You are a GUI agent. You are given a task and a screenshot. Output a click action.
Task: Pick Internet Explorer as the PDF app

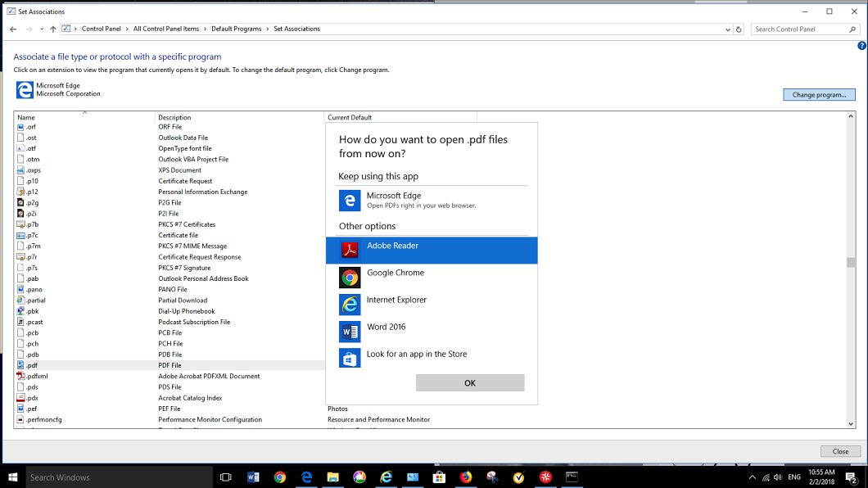[x=431, y=305]
